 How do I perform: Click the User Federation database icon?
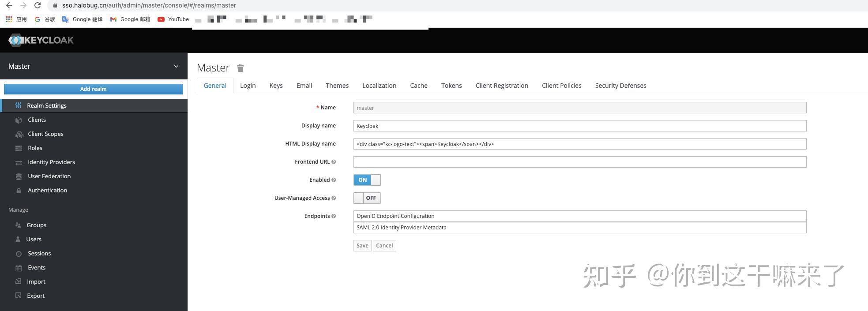[x=19, y=176]
